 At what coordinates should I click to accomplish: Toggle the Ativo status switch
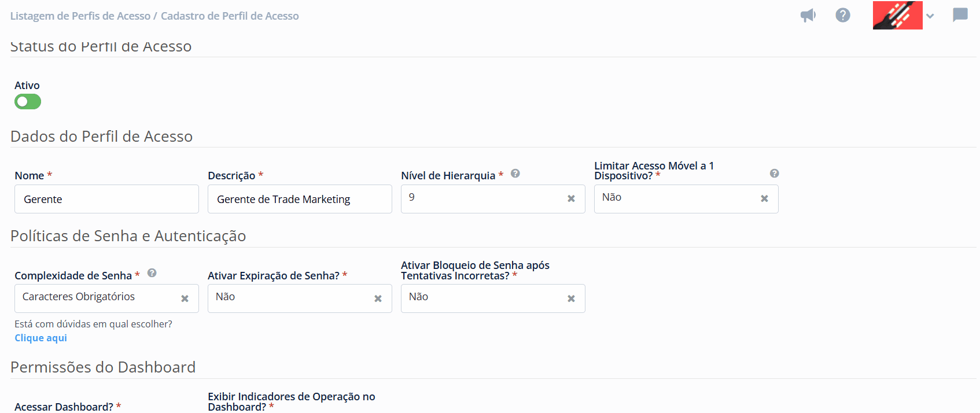click(x=28, y=102)
